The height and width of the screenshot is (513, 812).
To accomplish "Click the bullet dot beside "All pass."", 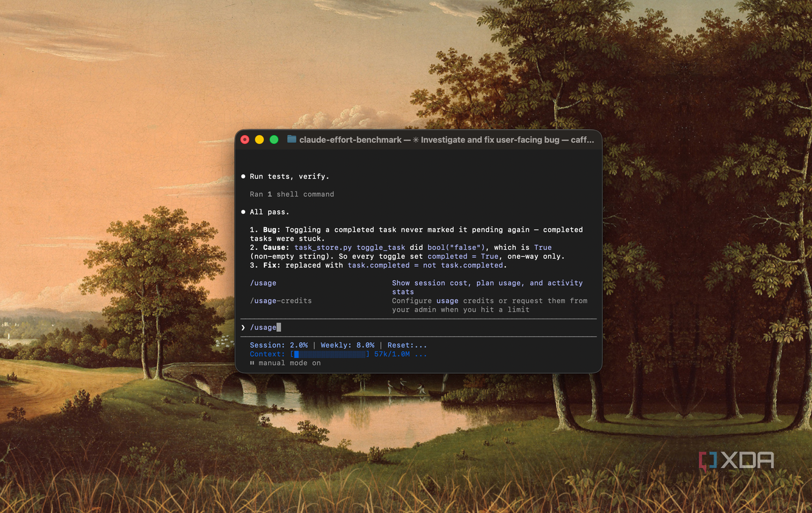I will click(243, 212).
